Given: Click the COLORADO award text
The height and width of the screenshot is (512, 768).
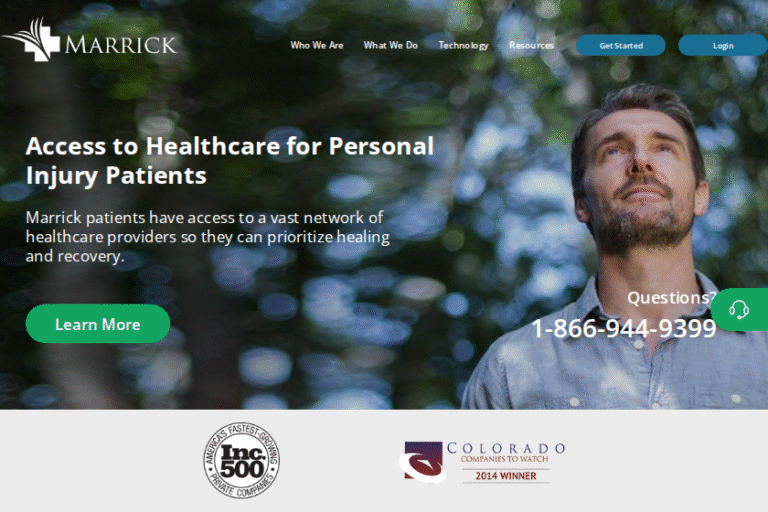Looking at the screenshot, I should (506, 448).
